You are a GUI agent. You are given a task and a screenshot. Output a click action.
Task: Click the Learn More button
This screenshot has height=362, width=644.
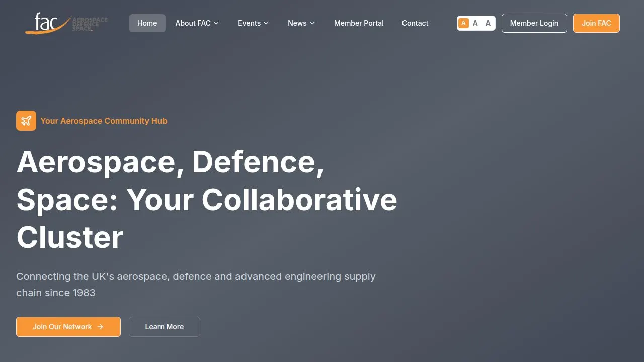[x=165, y=327]
